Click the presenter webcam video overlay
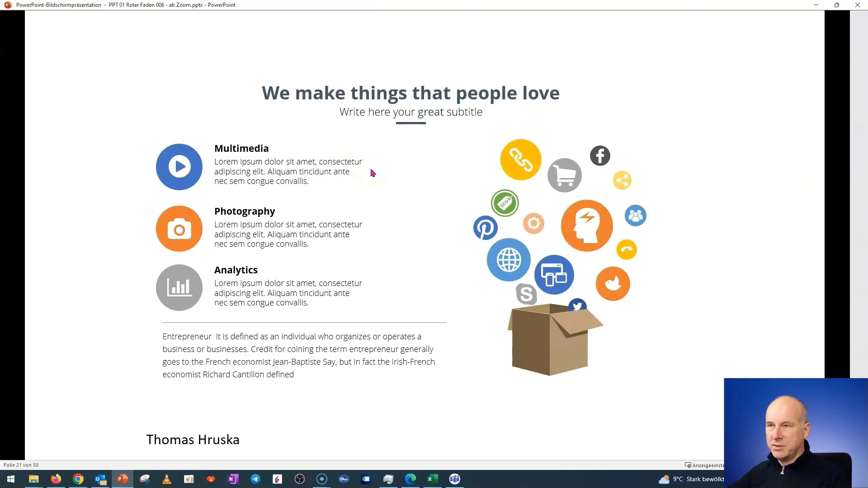 796,433
